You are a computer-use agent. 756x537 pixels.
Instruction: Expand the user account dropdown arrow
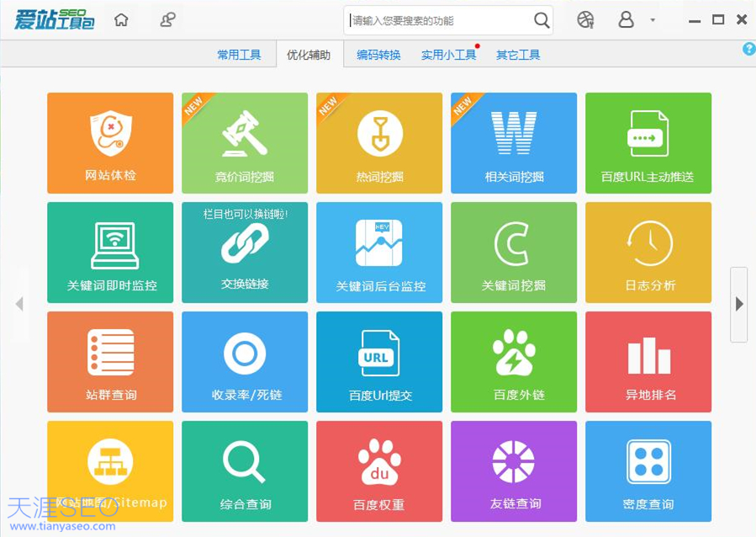point(653,20)
